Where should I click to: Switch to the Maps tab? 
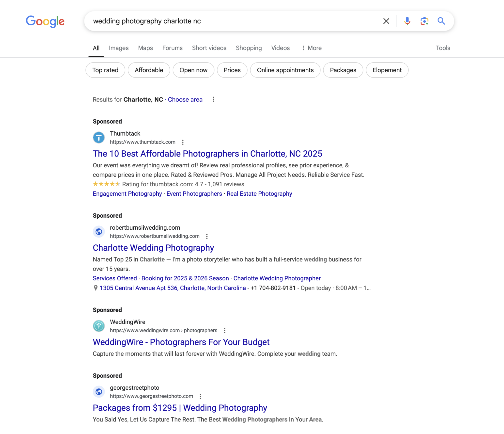[x=145, y=48]
